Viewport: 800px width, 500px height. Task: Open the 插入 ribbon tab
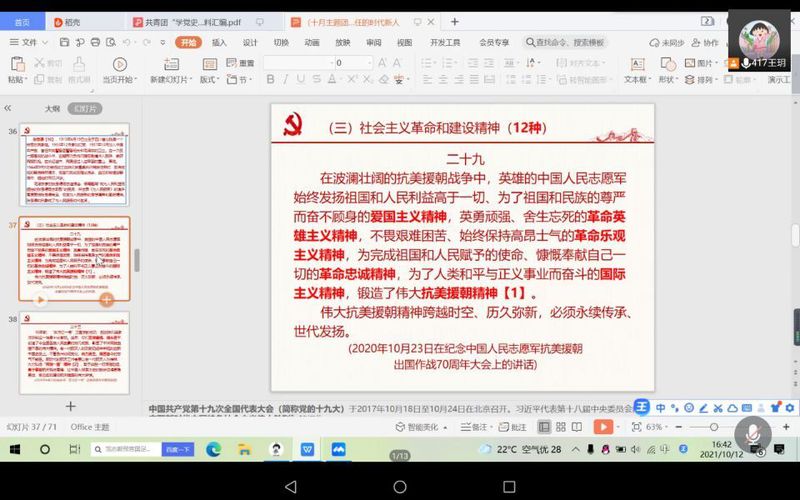(x=219, y=42)
